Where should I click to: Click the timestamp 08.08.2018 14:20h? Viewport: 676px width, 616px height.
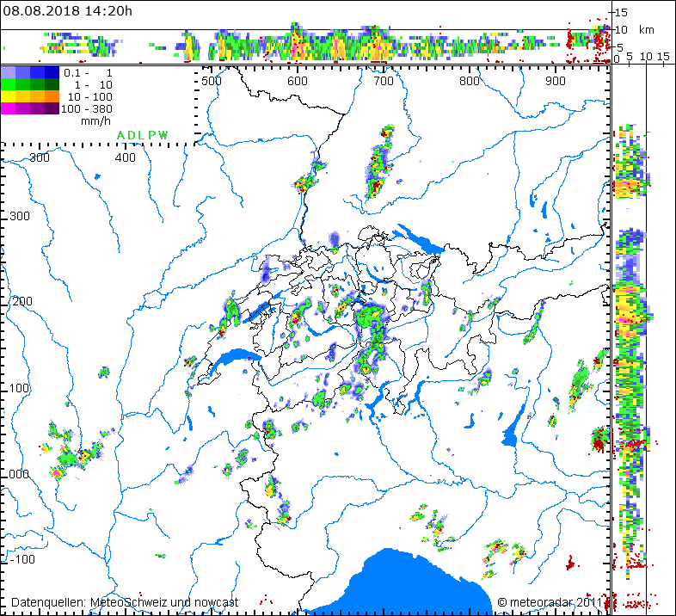tap(68, 11)
